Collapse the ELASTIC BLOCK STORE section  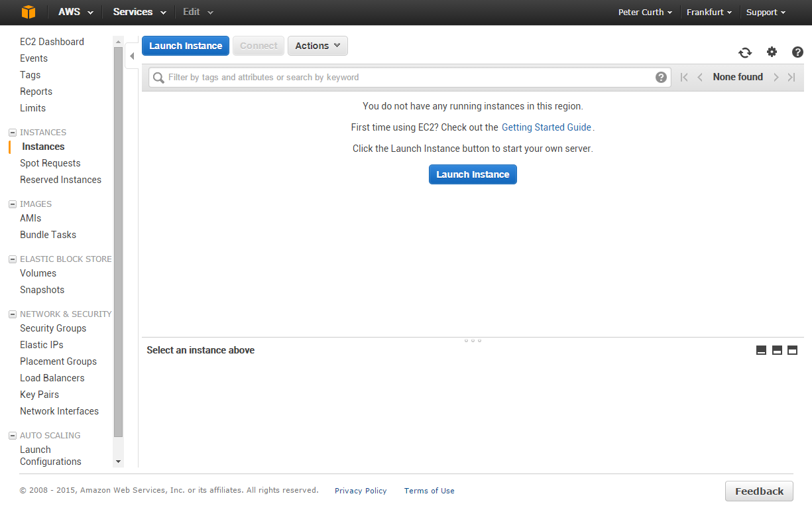13,259
